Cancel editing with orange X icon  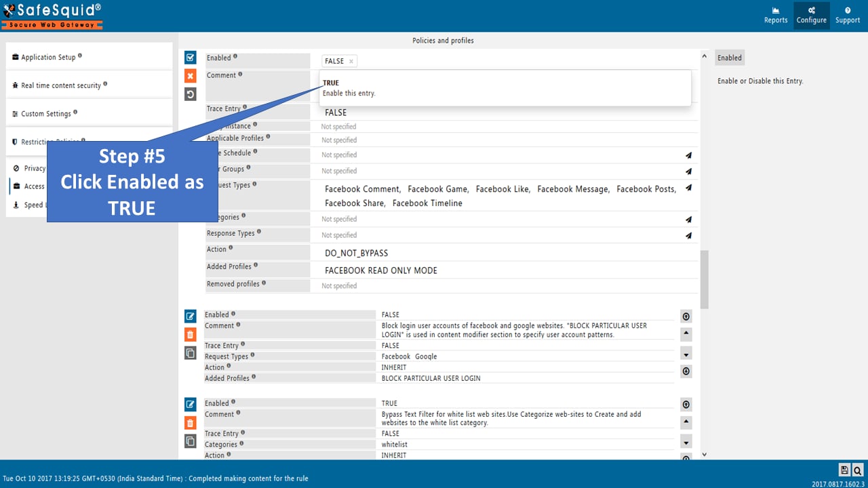click(x=191, y=76)
